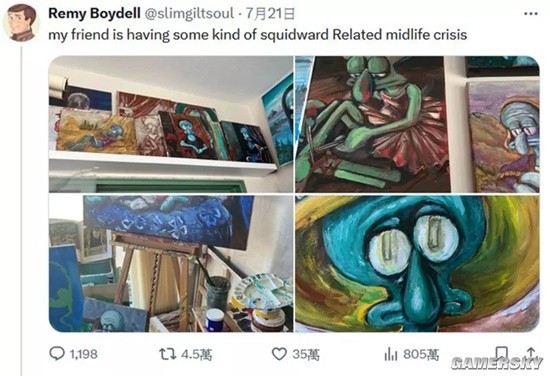Click the 1,198 replies count
The height and width of the screenshot is (376, 550).
coord(83,354)
